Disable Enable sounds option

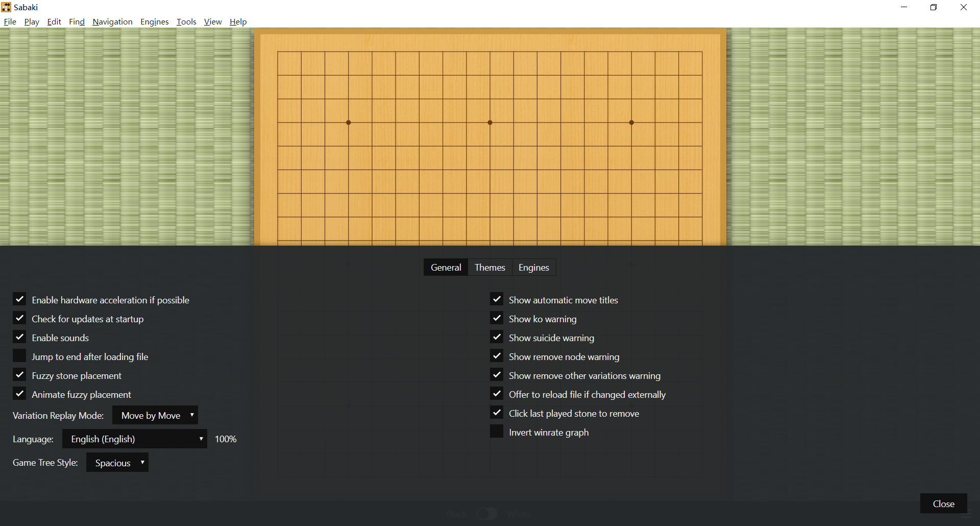click(x=19, y=337)
